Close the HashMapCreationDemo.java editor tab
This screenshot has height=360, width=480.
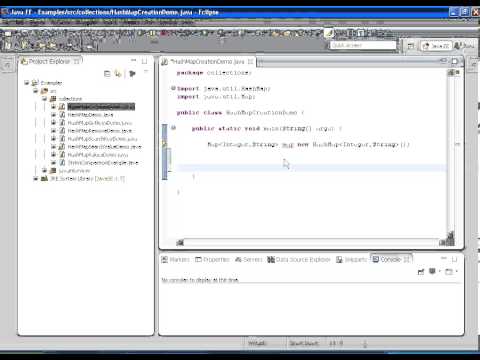[x=250, y=62]
